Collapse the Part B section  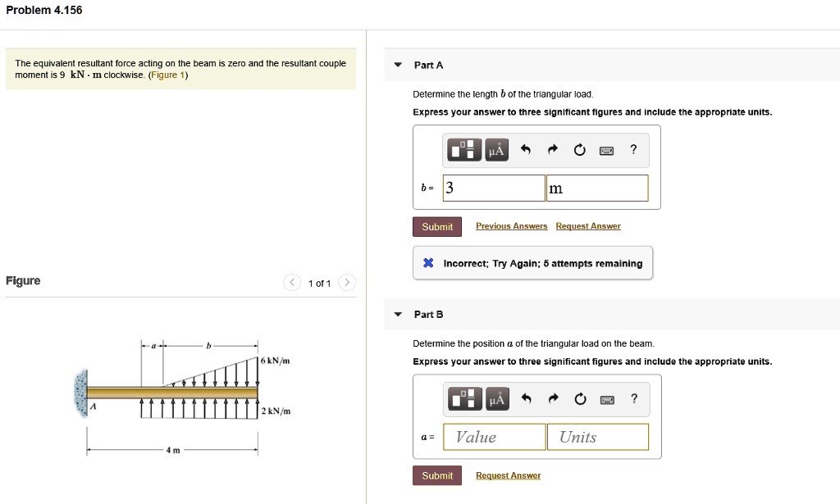pos(399,315)
